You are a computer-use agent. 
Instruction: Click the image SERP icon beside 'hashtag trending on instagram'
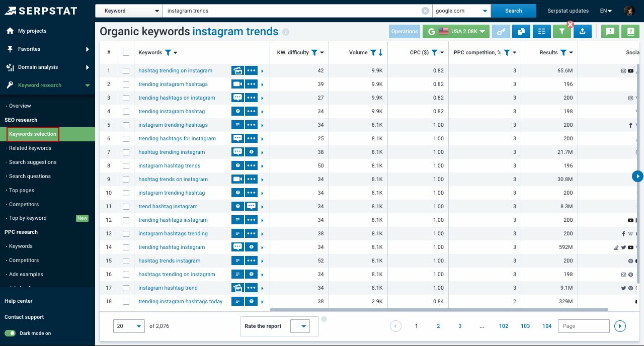click(237, 70)
